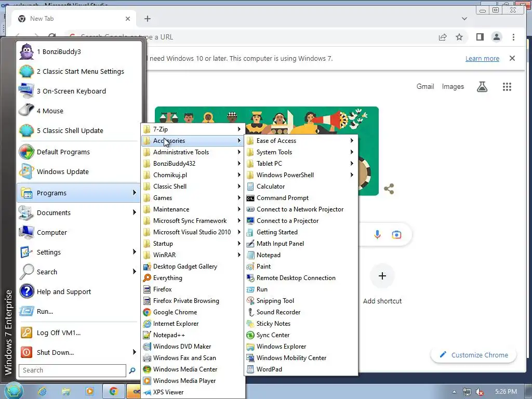The width and height of the screenshot is (532, 399).
Task: Open Sound Recorder
Action: [301, 312]
